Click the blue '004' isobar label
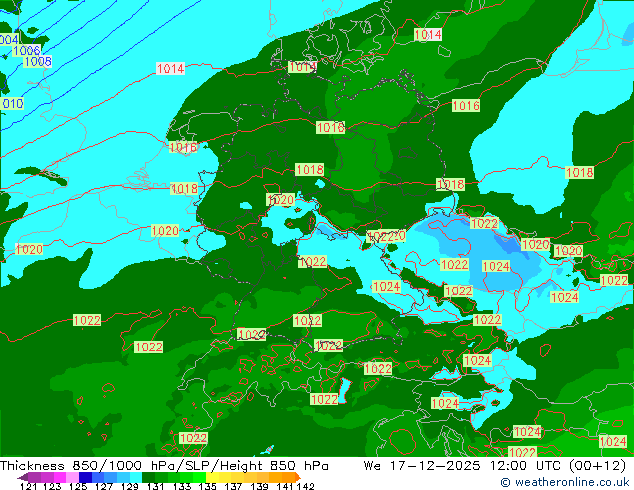 (9, 40)
